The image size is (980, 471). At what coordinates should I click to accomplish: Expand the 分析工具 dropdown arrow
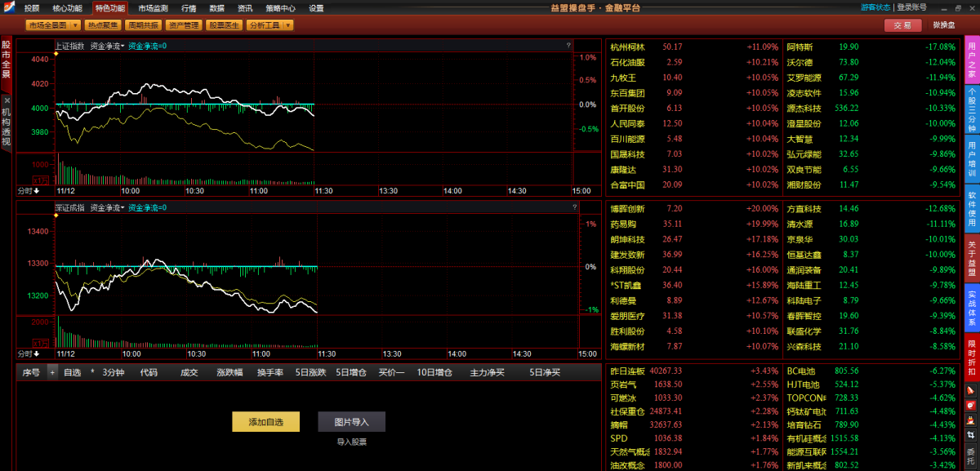(287, 25)
